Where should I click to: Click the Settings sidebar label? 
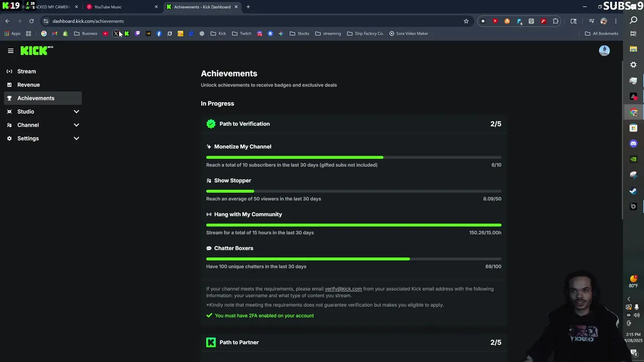28,138
